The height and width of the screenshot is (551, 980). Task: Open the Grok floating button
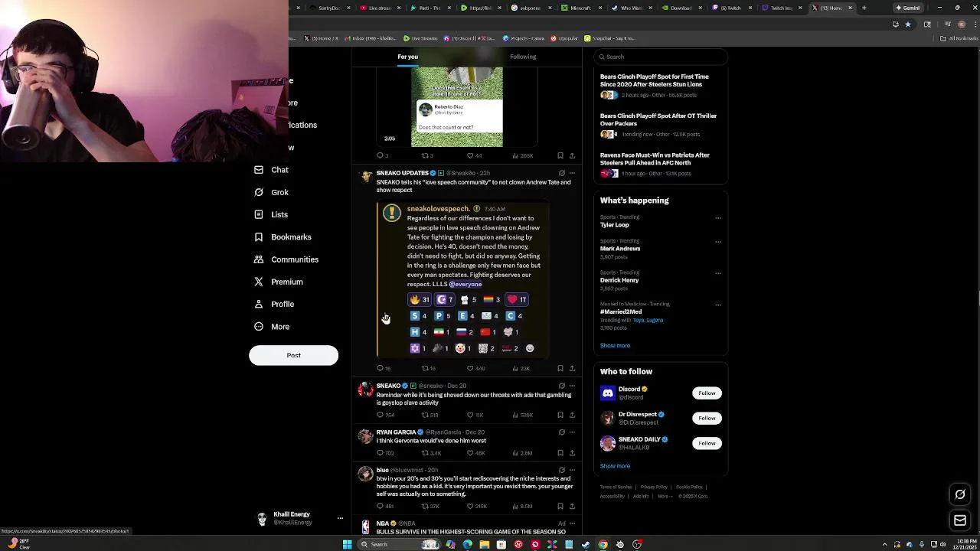point(960,494)
